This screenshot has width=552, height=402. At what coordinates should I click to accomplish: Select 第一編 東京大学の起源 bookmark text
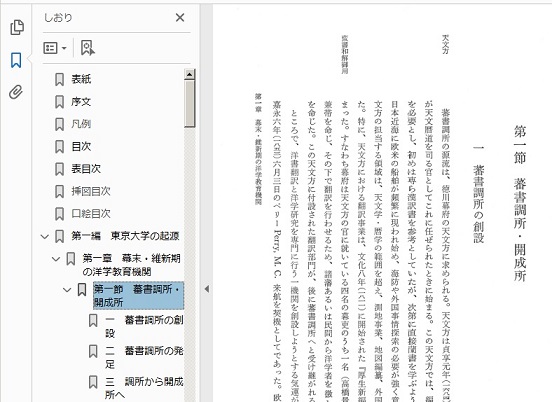tap(126, 236)
